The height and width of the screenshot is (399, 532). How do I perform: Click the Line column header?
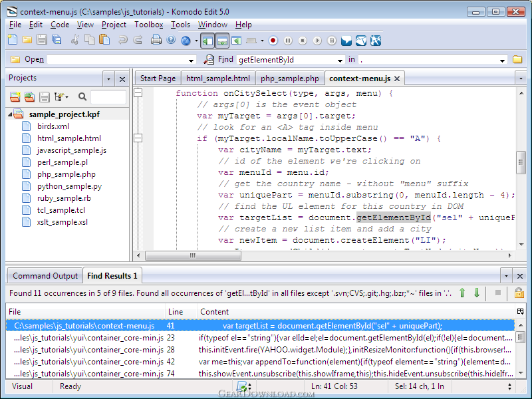(181, 312)
